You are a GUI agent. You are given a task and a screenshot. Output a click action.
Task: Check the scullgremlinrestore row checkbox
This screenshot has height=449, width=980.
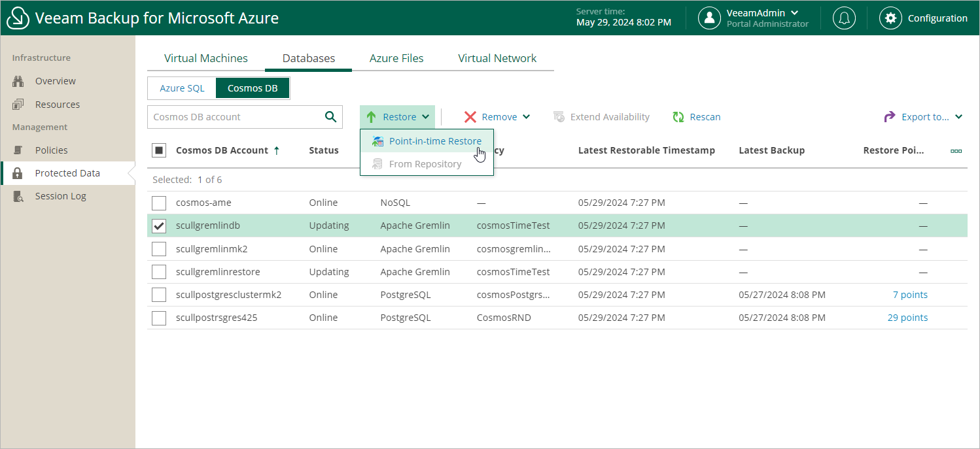point(159,272)
